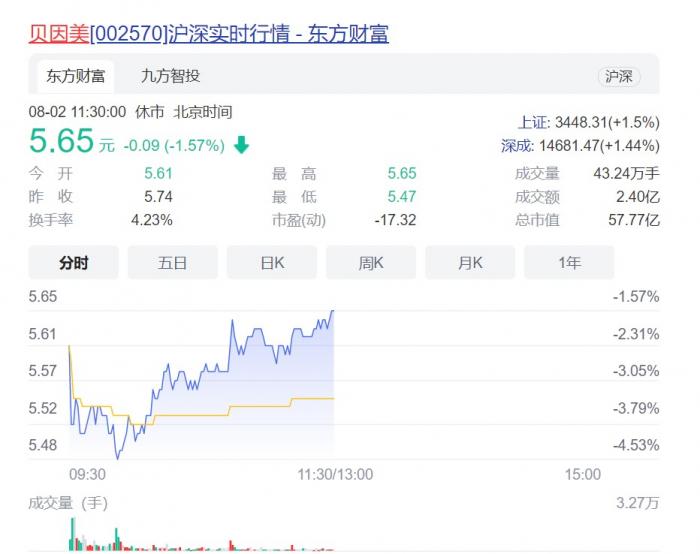Image resolution: width=700 pixels, height=554 pixels.
Task: Click the 09:30 time axis label
Action: tap(88, 474)
